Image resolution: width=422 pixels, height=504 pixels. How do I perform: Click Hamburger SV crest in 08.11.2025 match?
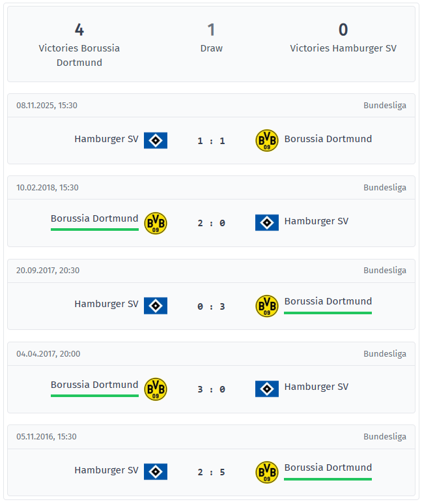[156, 140]
